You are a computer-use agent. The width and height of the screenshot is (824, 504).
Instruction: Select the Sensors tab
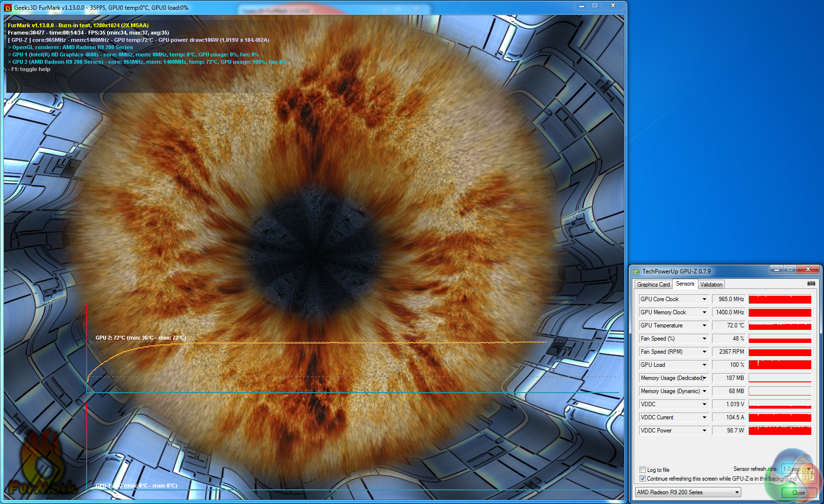(x=685, y=284)
